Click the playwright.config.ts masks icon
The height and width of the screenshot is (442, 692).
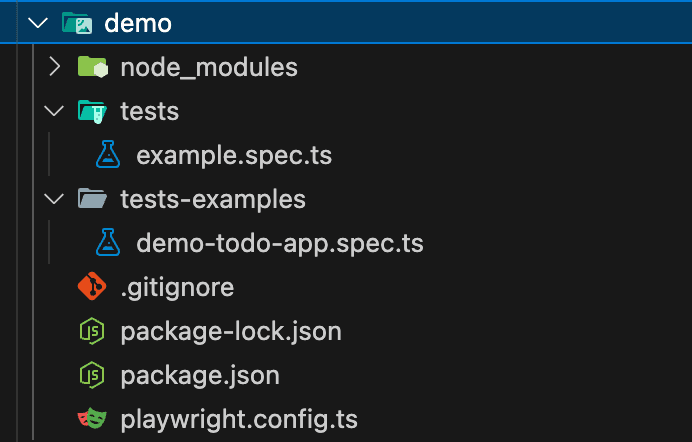(92, 419)
